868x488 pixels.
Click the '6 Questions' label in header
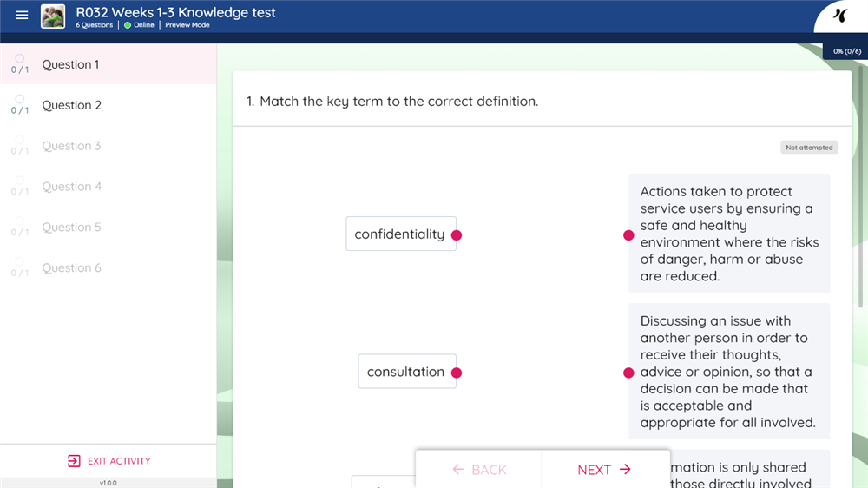(x=94, y=25)
